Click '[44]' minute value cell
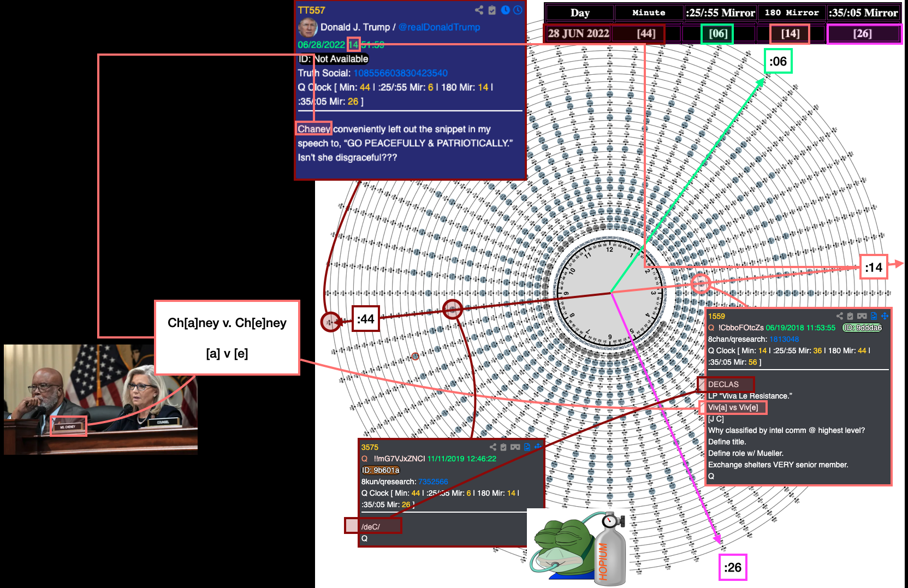 pos(646,33)
